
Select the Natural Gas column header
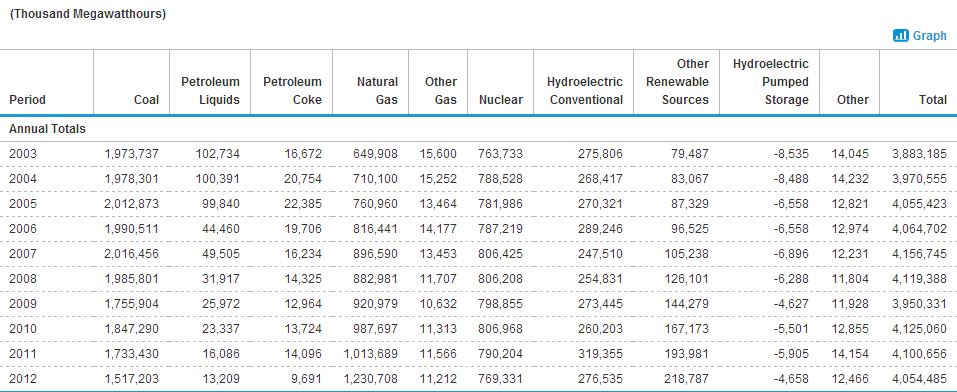[377, 90]
